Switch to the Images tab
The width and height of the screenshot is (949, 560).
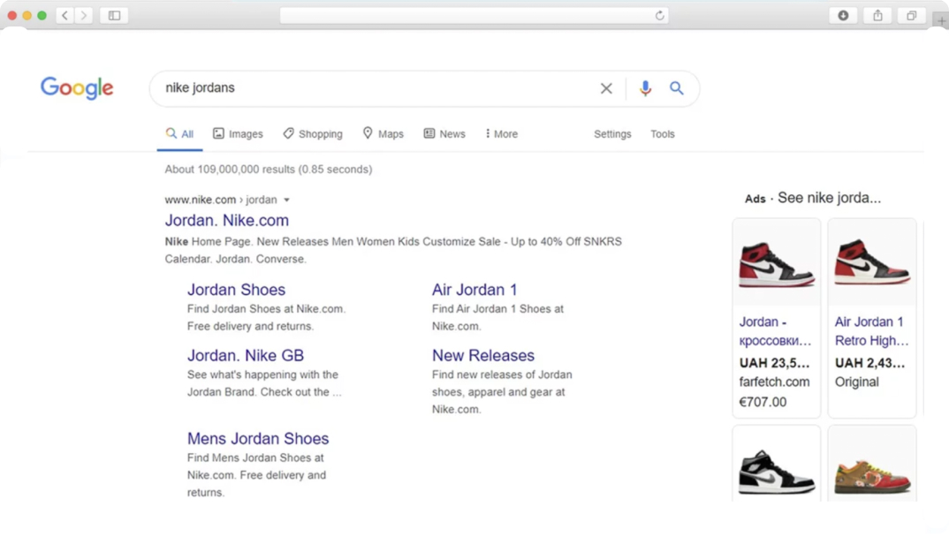238,134
